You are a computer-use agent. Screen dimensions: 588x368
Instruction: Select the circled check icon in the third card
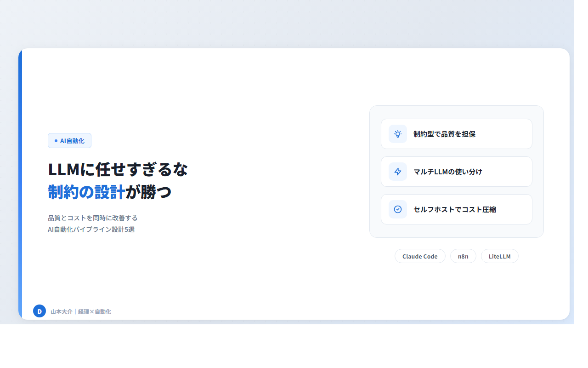(x=397, y=209)
